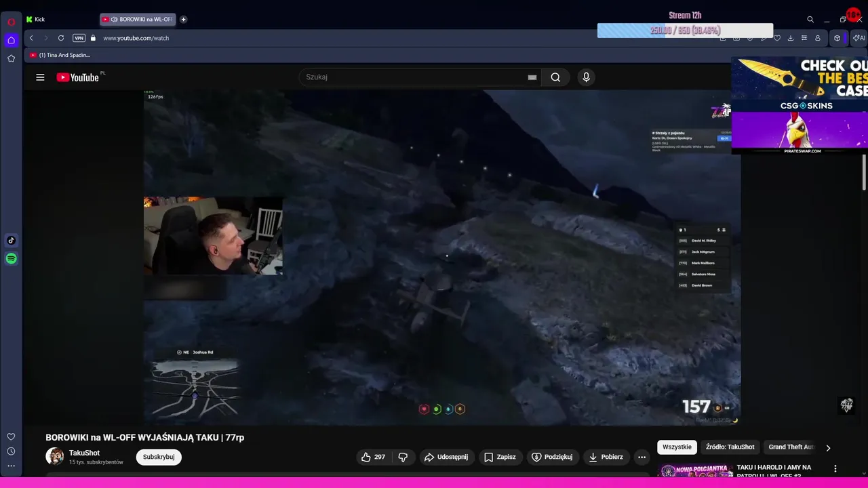Open TikTok from the Opera sidebar
The height and width of the screenshot is (488, 868).
point(11,240)
